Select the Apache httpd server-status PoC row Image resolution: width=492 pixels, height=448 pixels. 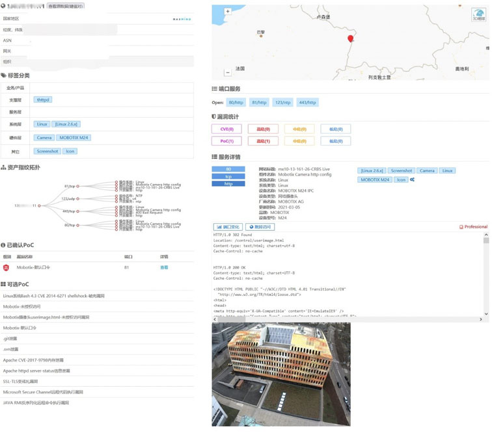(x=97, y=371)
